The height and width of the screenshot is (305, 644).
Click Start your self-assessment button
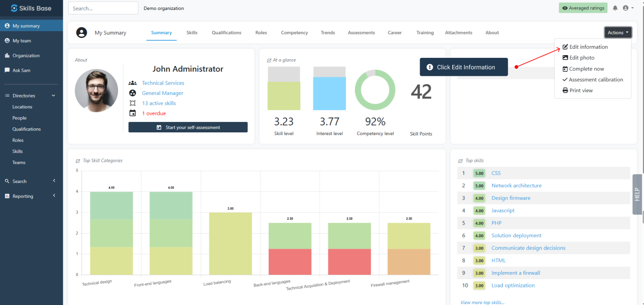coord(188,127)
